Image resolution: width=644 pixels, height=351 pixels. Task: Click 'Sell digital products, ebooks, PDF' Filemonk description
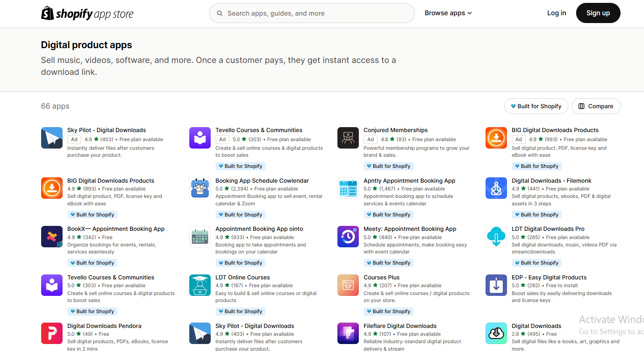pos(561,200)
